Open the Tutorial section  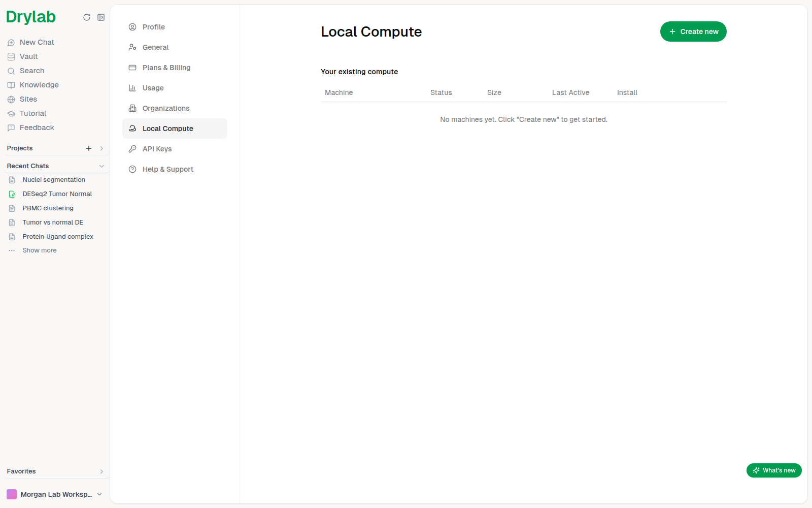33,113
